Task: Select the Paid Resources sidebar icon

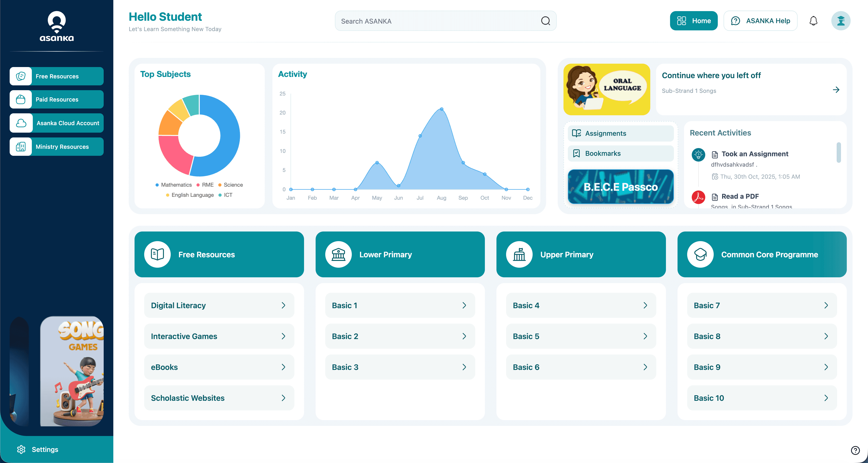Action: 20,99
